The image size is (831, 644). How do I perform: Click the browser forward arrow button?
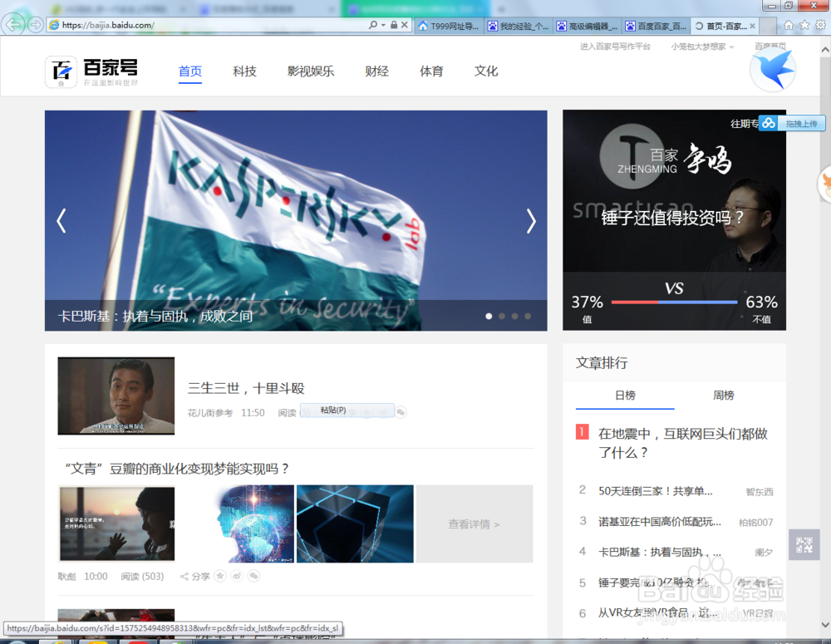pyautogui.click(x=36, y=25)
